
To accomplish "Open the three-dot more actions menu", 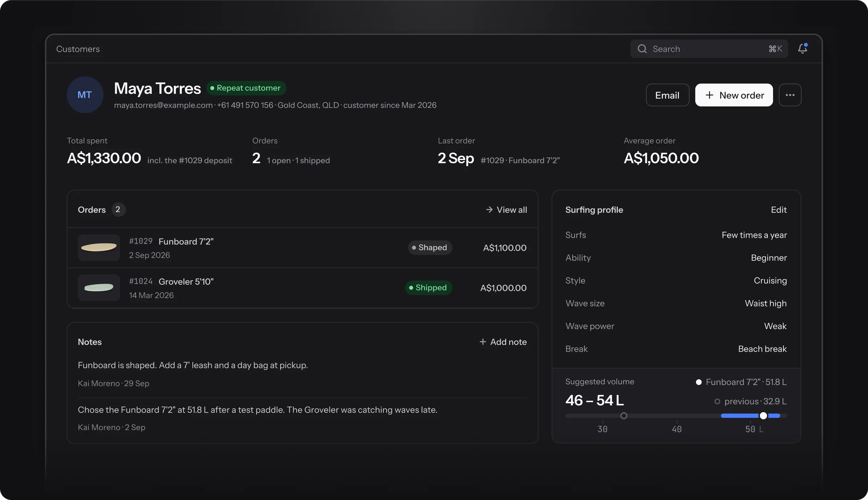I will click(790, 95).
